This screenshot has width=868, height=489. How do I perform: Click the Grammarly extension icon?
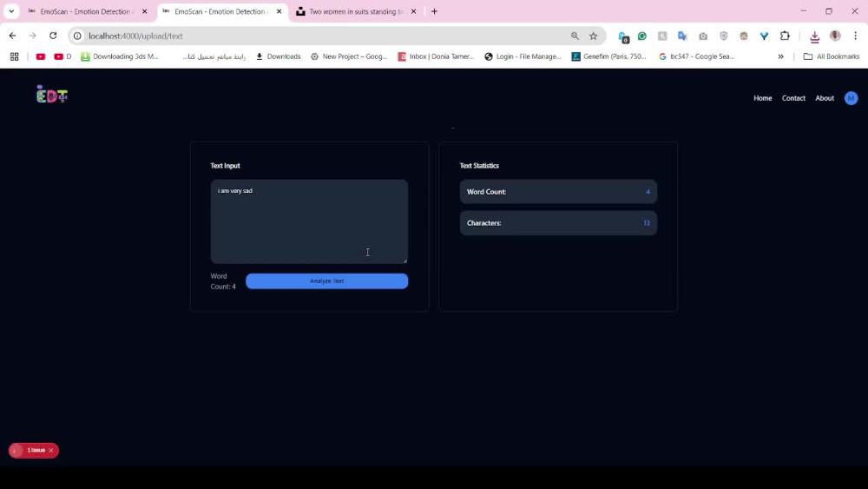pos(642,36)
